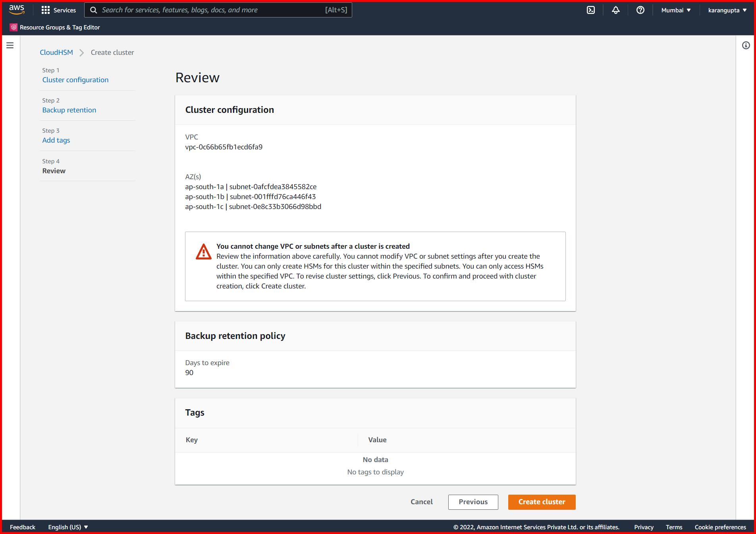Screen dimensions: 756x534
Task: Open the English (US) language dropdown
Action: point(67,527)
